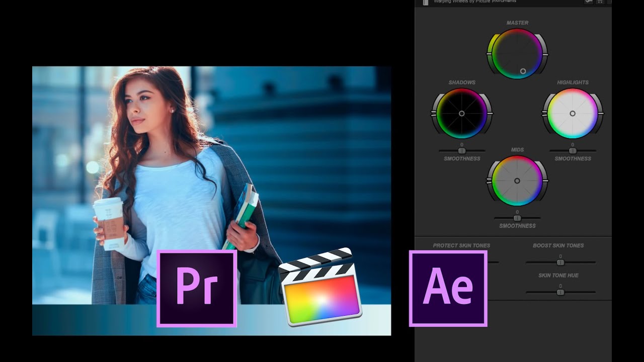The width and height of the screenshot is (644, 362).
Task: Click the Skin Tone Hue slider handle
Action: click(x=560, y=292)
